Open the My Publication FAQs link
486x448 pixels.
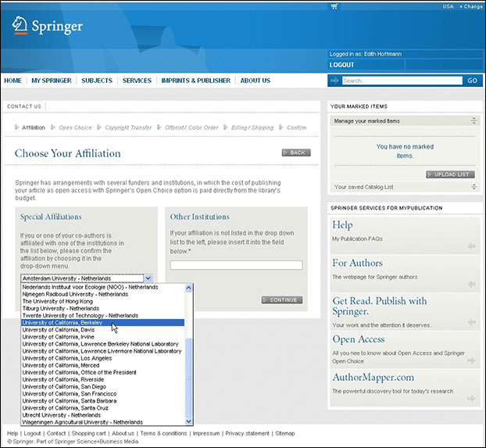[x=357, y=238]
